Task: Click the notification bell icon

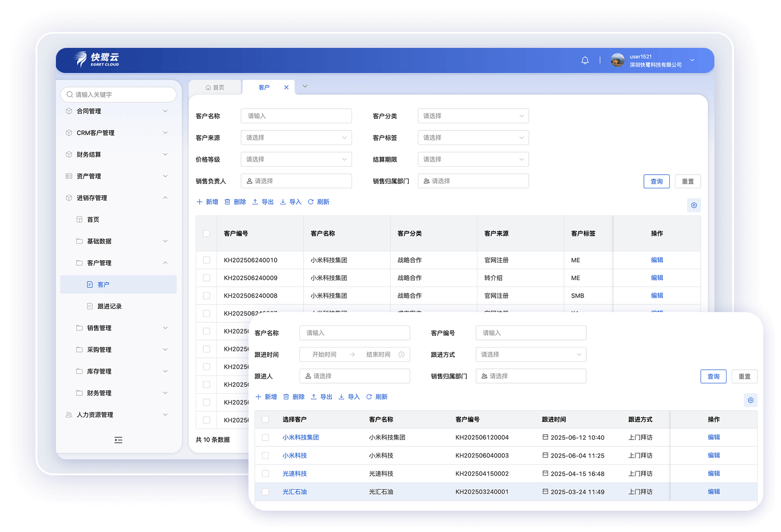Action: click(585, 60)
